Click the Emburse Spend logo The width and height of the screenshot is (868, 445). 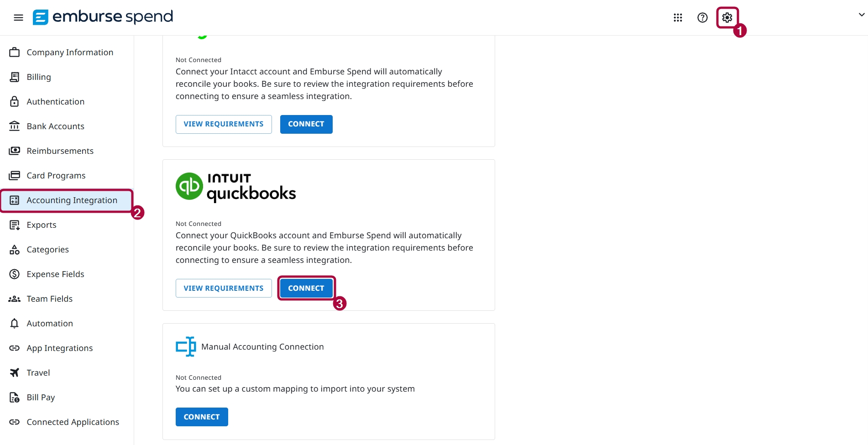[103, 17]
